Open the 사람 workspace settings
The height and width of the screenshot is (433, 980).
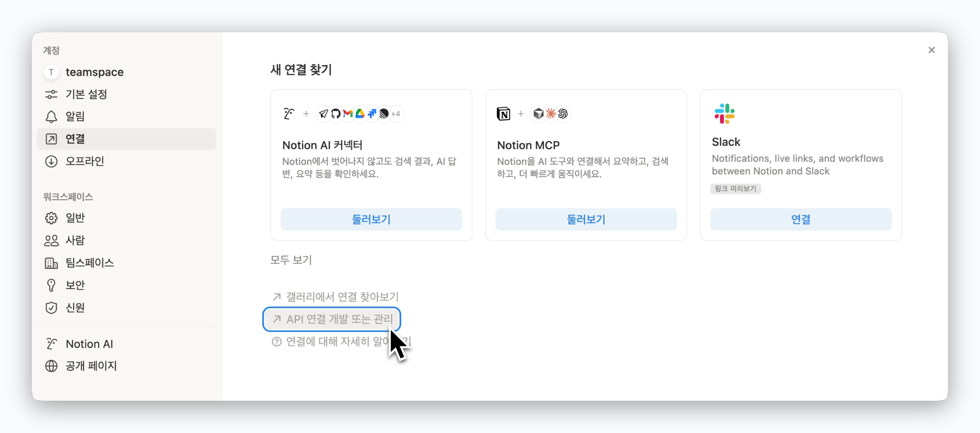click(x=75, y=240)
